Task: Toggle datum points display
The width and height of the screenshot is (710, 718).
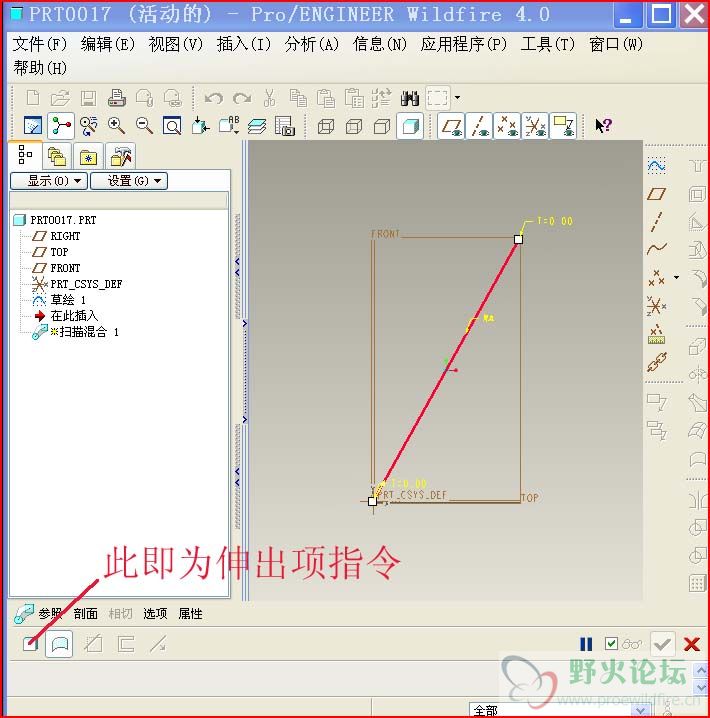Action: [507, 126]
